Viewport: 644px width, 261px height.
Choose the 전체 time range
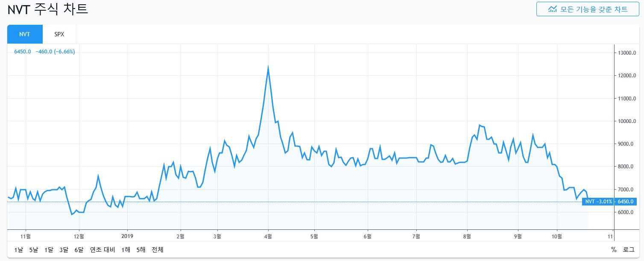coord(158,249)
